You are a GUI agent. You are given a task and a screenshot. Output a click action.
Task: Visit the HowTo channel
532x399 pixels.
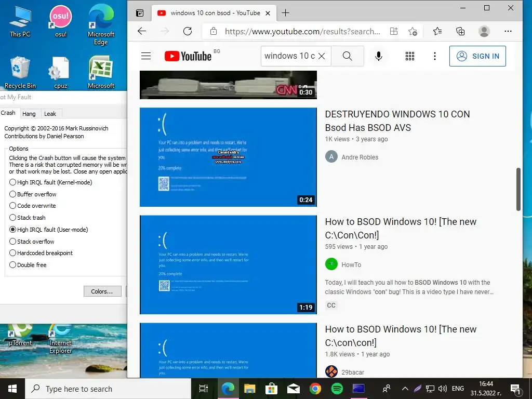(x=351, y=264)
